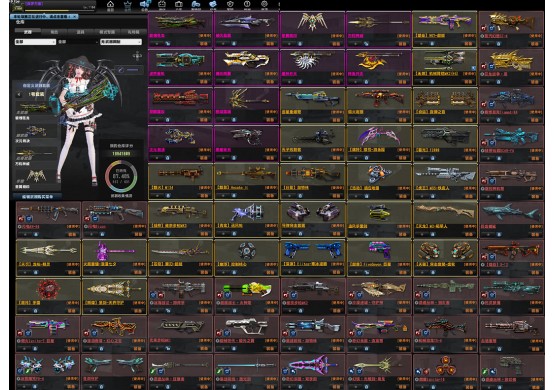Click the left arrow beside the loadout set name
The image size is (555, 390).
click(19, 94)
